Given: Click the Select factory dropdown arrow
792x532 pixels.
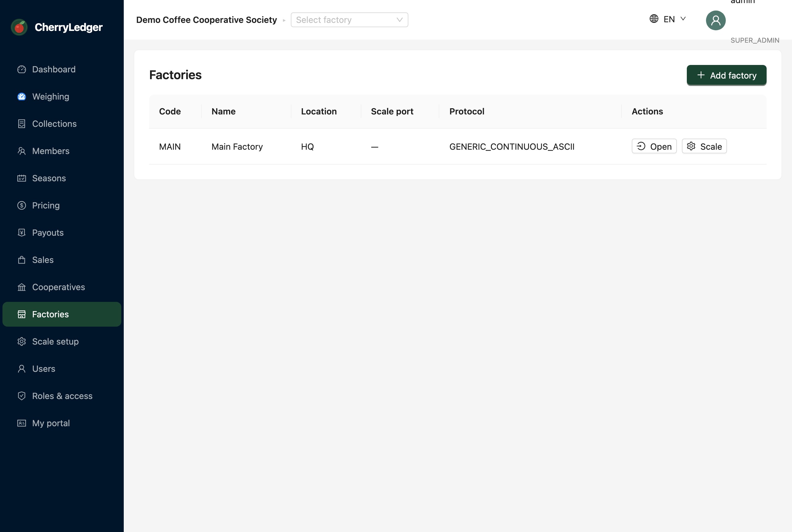Looking at the screenshot, I should [399, 20].
